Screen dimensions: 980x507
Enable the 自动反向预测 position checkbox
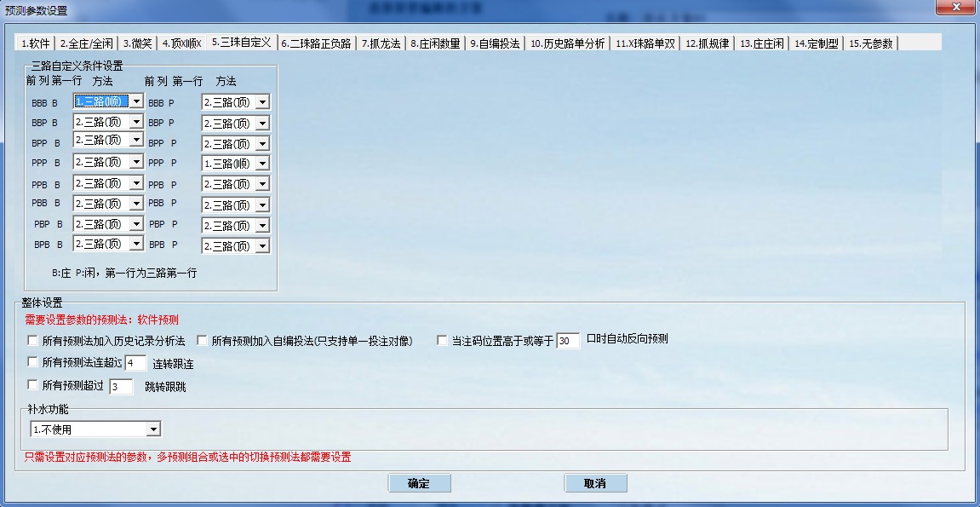pyautogui.click(x=441, y=338)
